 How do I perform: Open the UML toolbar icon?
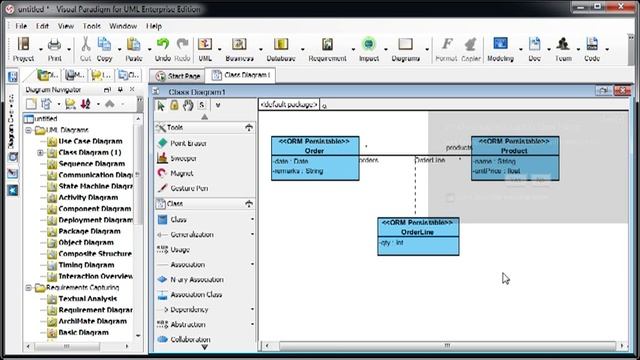point(205,44)
